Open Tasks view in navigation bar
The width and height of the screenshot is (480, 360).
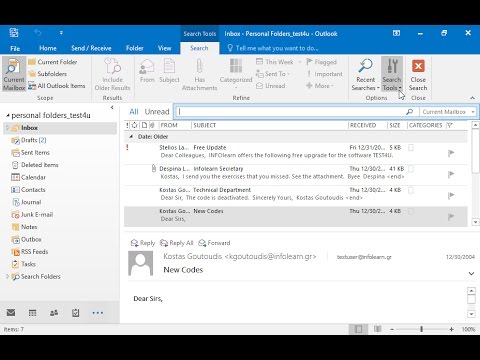(x=76, y=313)
